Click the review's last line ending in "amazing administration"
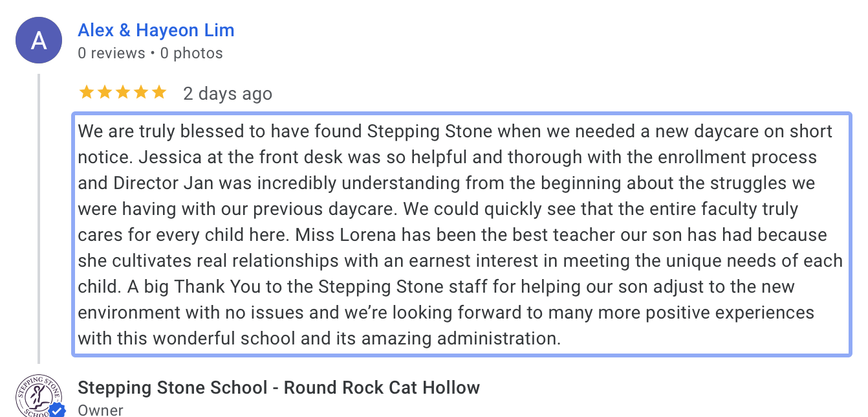868x417 pixels. click(x=319, y=339)
